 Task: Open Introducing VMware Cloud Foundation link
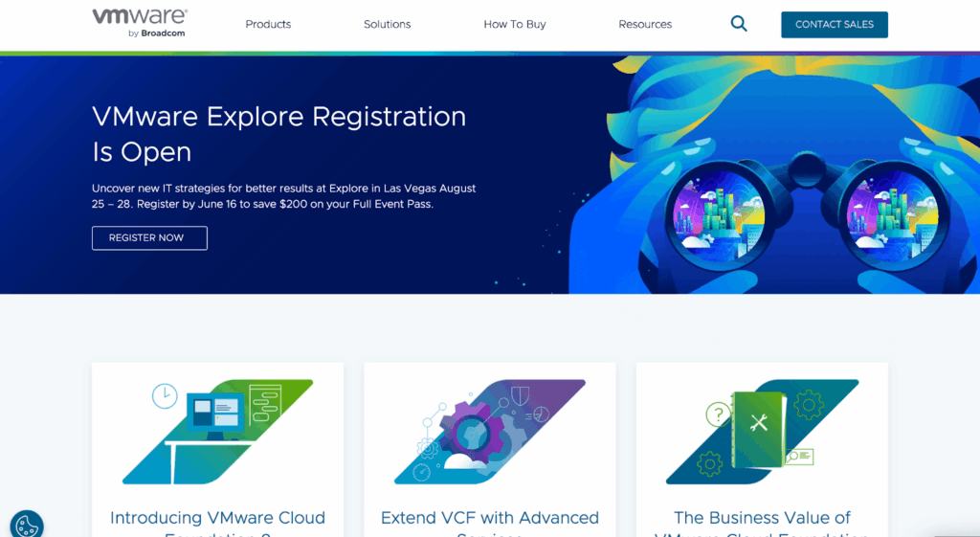click(x=217, y=519)
